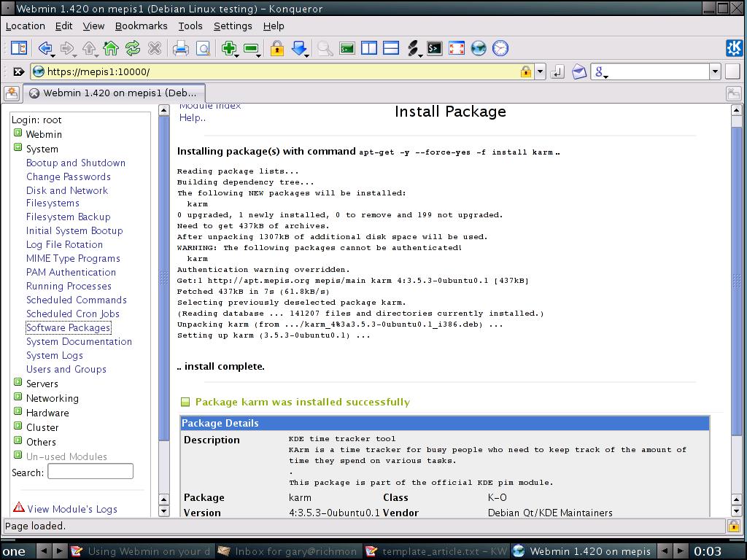Expand the Others category
This screenshot has width=747, height=560.
pyautogui.click(x=18, y=440)
